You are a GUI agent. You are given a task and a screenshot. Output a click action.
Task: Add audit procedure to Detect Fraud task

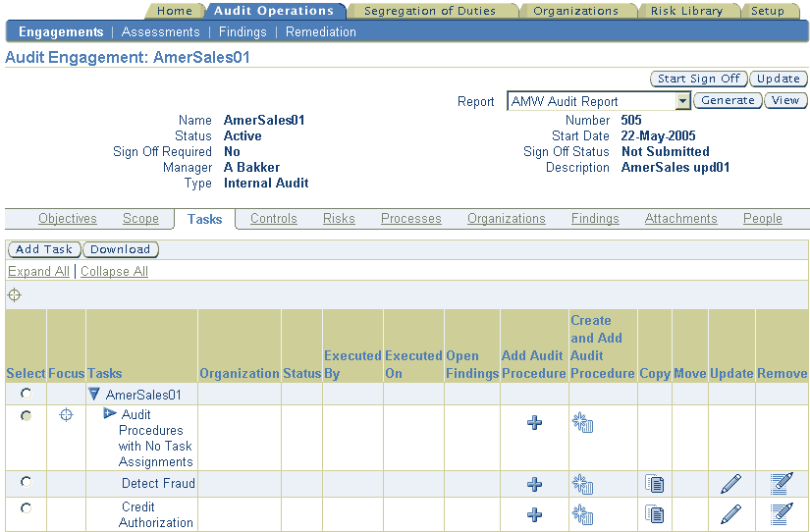pos(535,484)
